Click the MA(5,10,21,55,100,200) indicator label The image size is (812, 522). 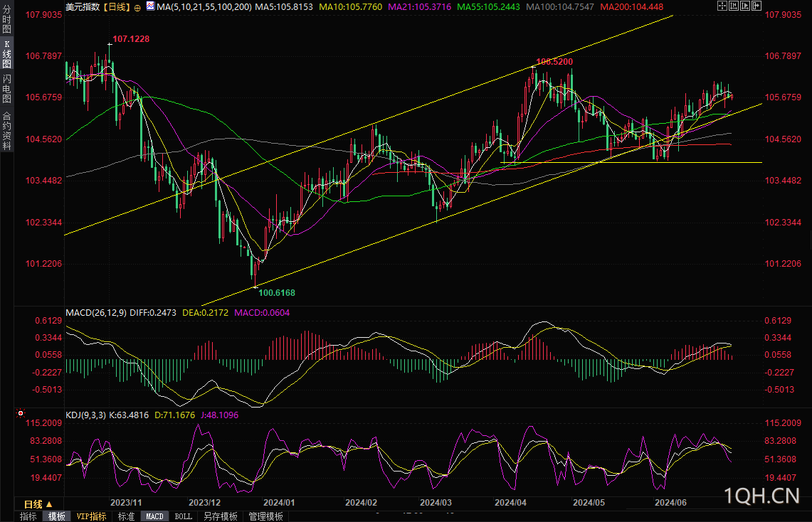204,6
